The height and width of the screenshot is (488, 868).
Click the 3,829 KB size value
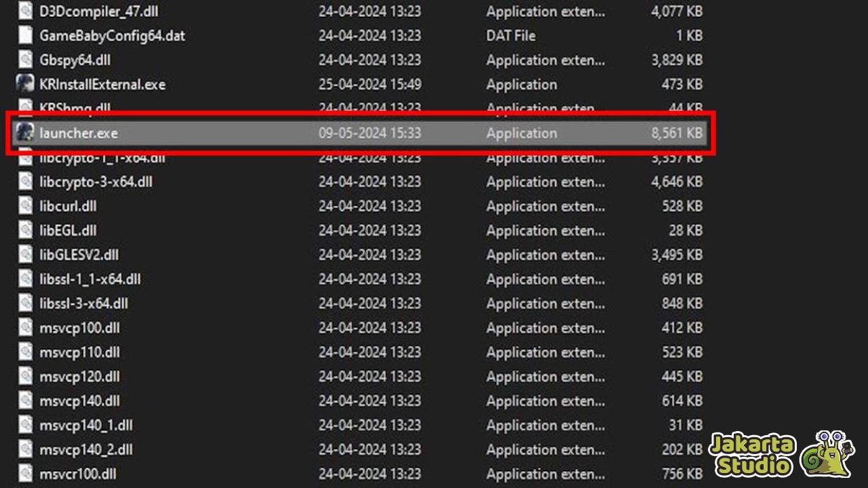click(677, 60)
